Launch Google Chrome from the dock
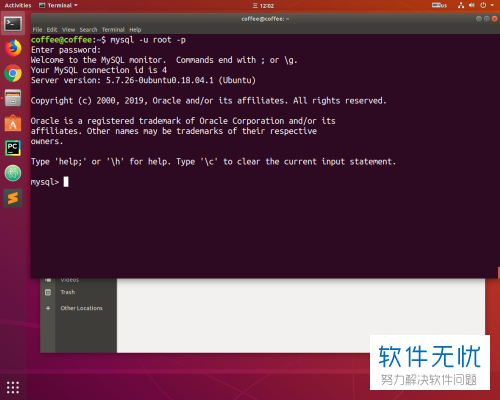 [x=13, y=73]
